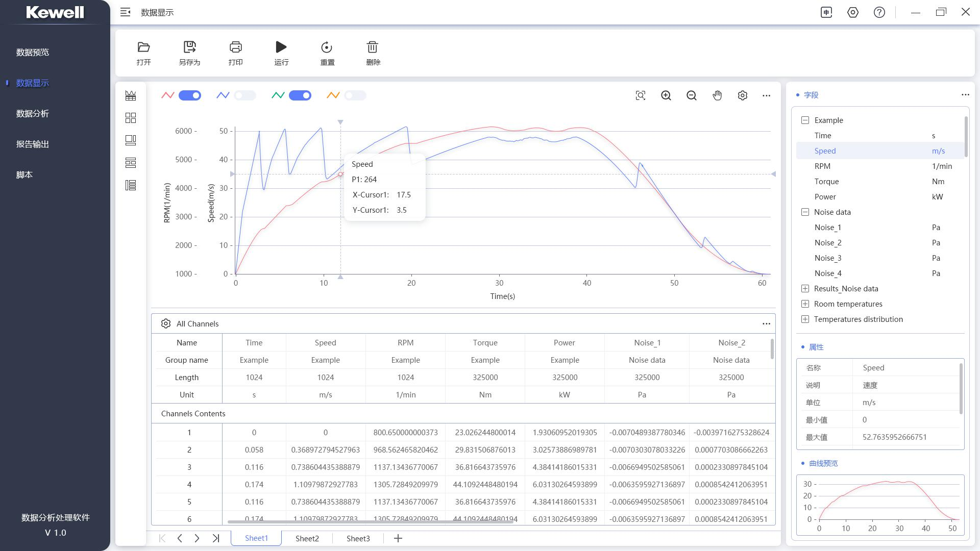Start processing with the 运行 play button

(281, 47)
